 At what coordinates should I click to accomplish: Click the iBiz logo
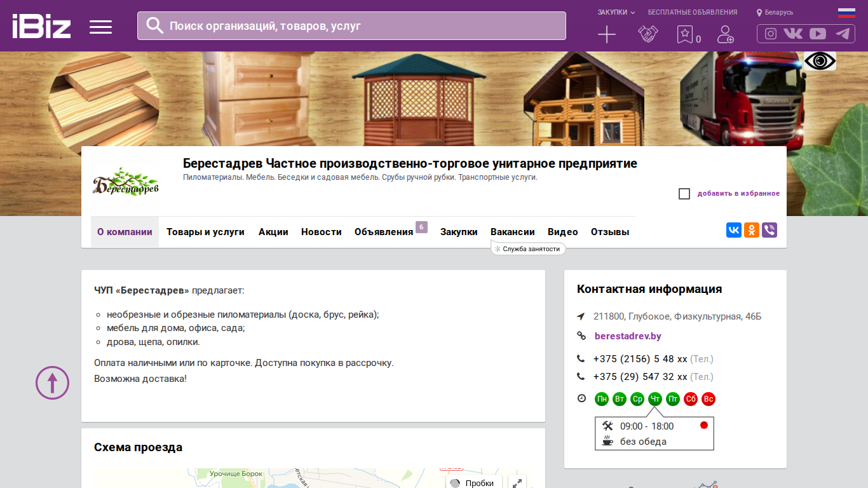41,26
